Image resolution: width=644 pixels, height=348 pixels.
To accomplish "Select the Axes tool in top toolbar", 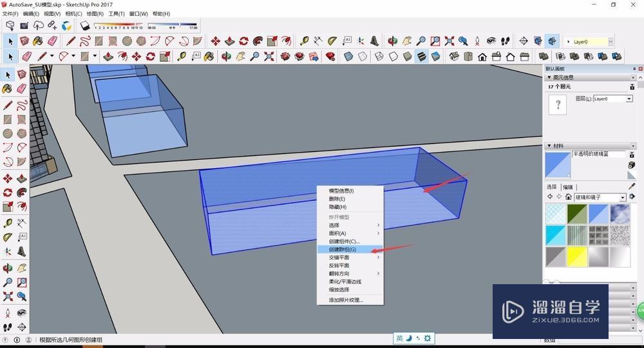I will [360, 41].
